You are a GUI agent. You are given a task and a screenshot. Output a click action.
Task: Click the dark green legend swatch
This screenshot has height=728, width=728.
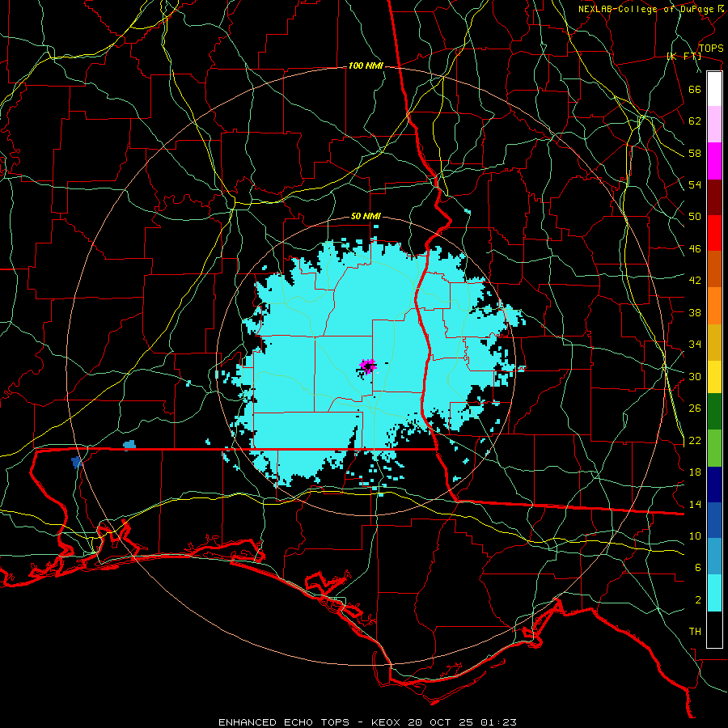(x=714, y=412)
